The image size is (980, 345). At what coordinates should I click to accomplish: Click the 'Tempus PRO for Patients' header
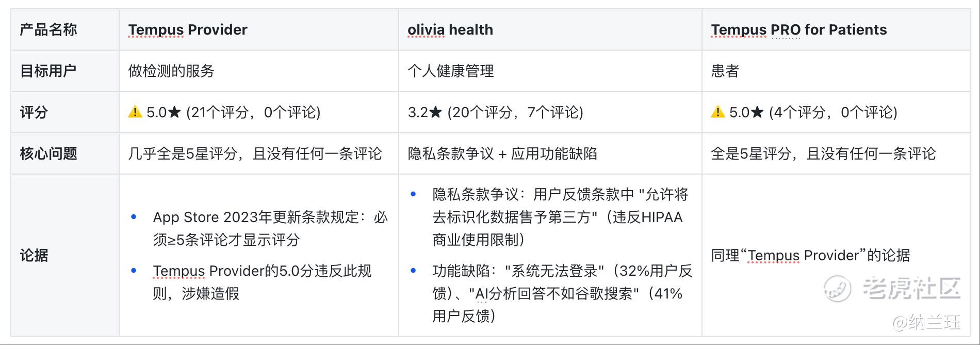pos(798,30)
